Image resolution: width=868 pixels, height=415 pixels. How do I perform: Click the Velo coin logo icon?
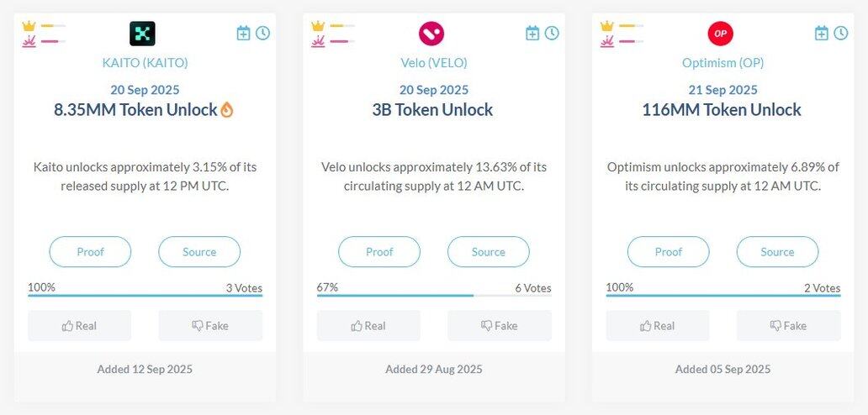coord(431,33)
